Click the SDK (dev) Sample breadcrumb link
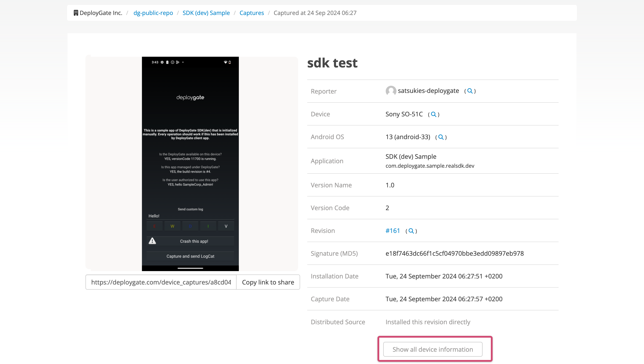Viewport: 644px width, 364px height. pyautogui.click(x=207, y=13)
